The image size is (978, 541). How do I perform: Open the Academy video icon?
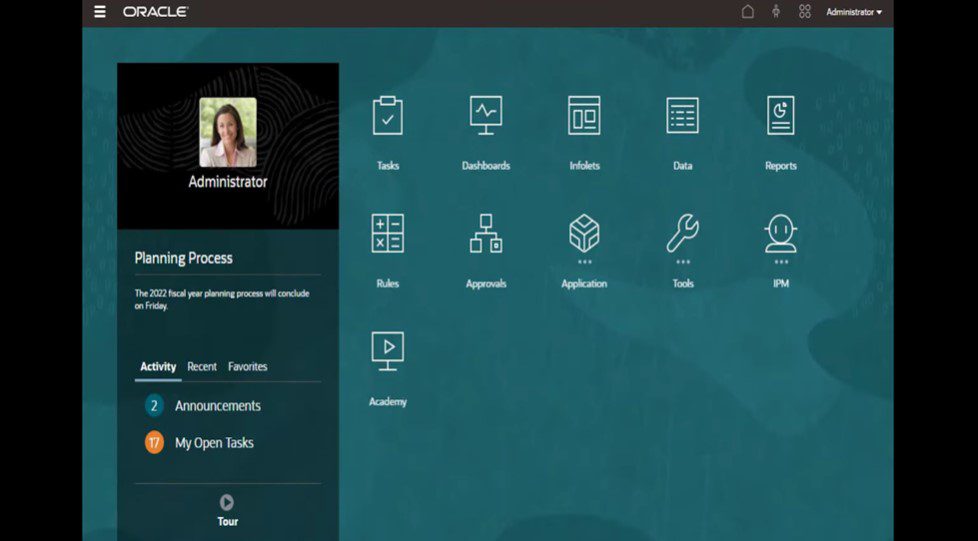click(387, 351)
